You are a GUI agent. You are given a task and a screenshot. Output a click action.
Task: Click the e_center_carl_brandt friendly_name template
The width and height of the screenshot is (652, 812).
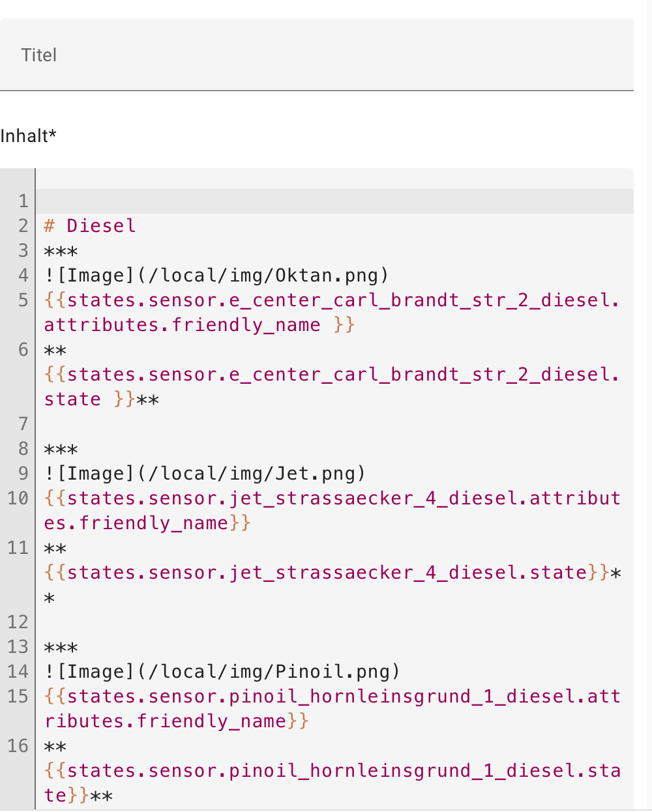pos(332,313)
